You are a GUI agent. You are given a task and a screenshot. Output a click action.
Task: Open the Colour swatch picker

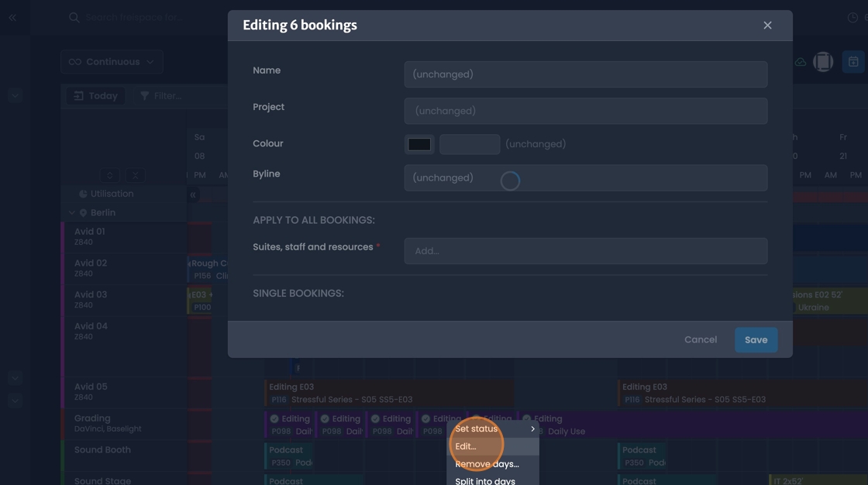(x=419, y=143)
